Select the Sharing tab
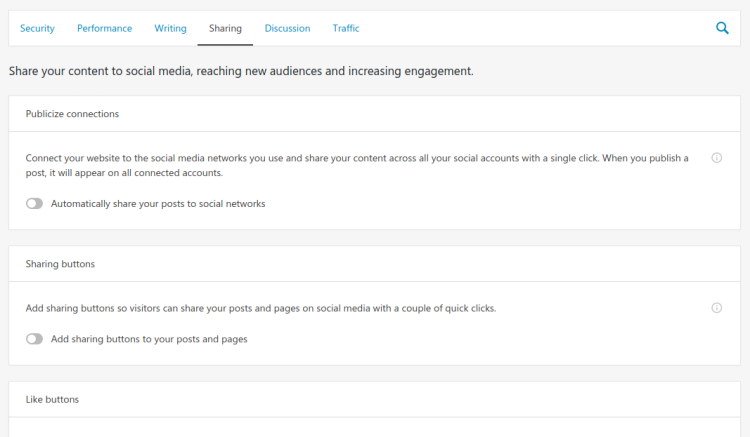The image size is (750, 437). [x=225, y=28]
